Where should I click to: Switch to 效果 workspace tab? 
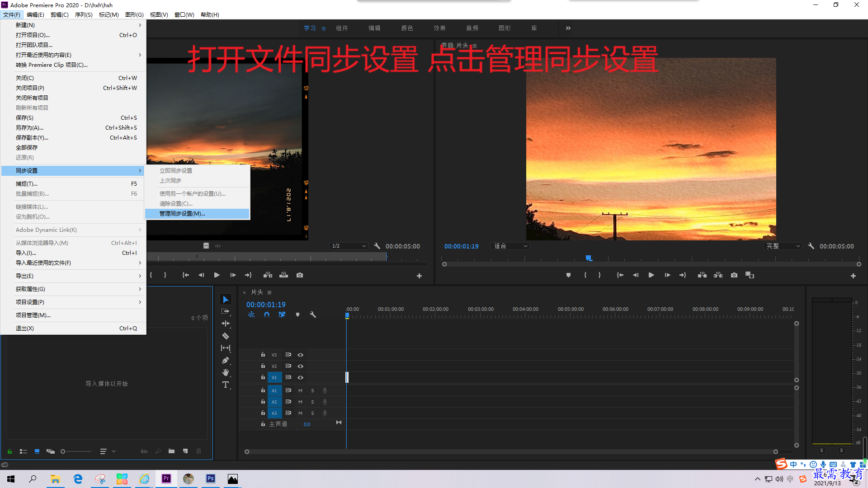(x=439, y=28)
